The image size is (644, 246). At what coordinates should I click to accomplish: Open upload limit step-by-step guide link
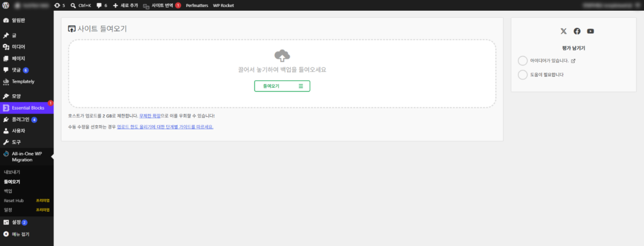point(165,127)
